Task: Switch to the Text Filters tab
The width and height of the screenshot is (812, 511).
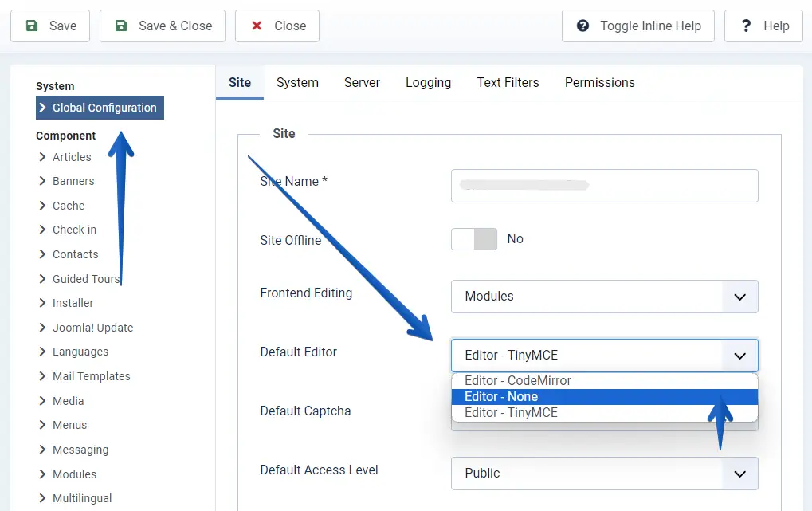Action: (x=508, y=83)
